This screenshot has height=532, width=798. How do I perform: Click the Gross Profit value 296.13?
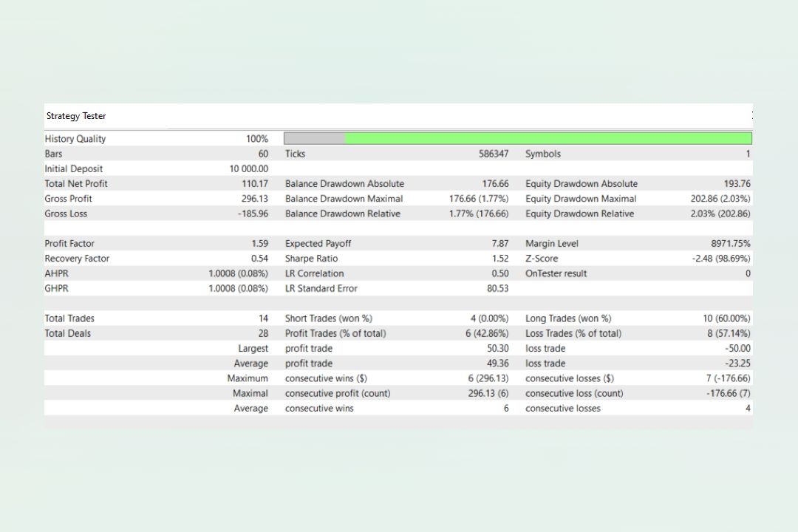pos(254,199)
